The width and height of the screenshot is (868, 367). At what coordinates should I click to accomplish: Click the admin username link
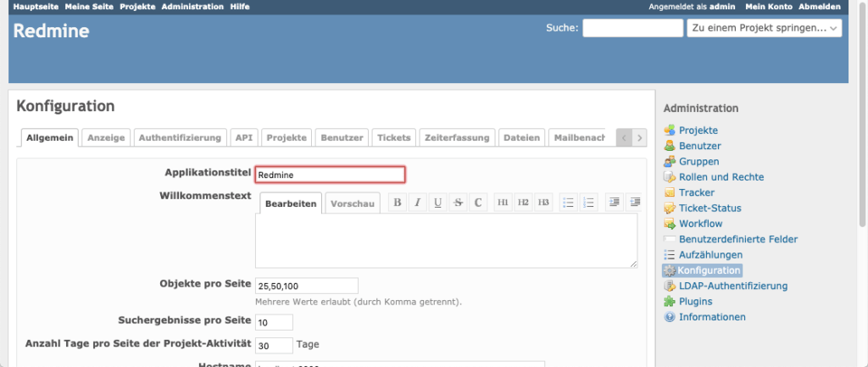tap(722, 7)
